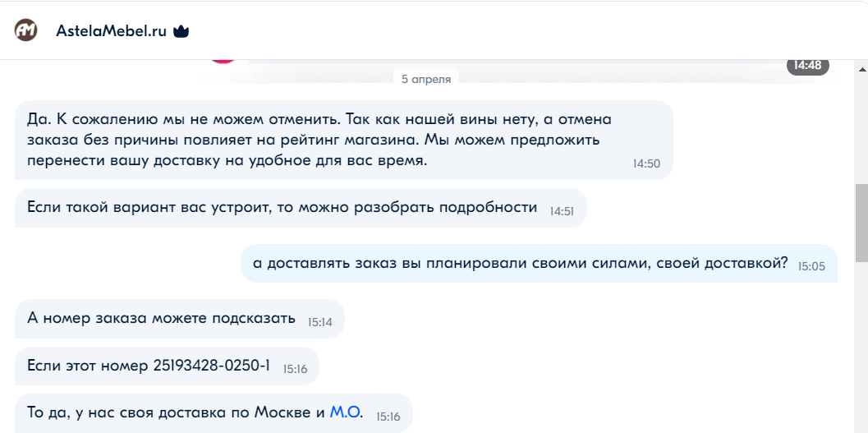Click the pink avatar partially hidden under header

[223, 59]
